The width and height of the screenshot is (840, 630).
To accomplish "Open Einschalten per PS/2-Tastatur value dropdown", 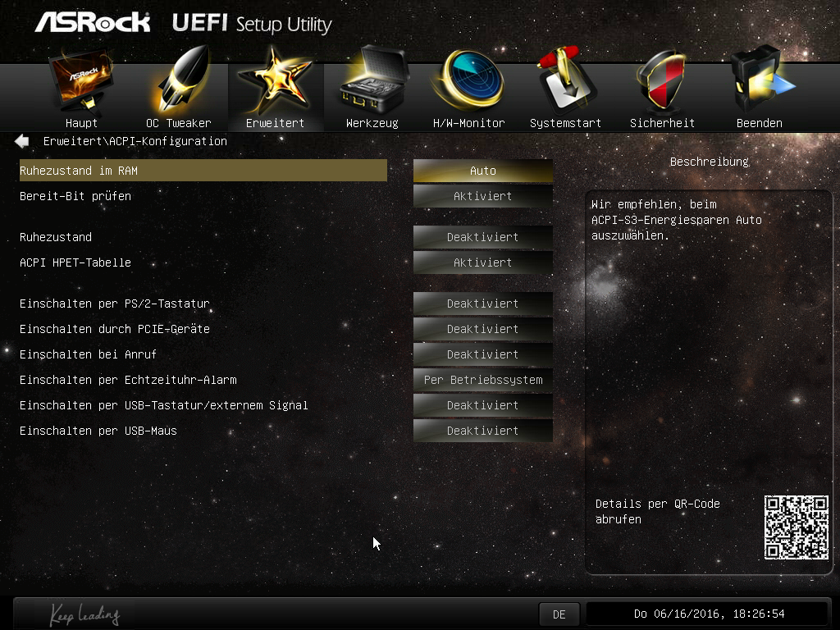I will click(x=482, y=304).
